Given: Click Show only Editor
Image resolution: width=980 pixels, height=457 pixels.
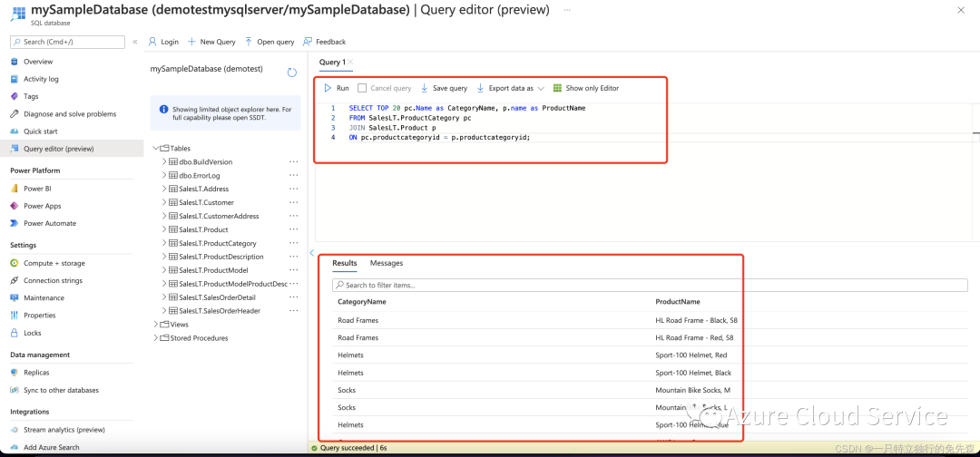Looking at the screenshot, I should click(x=586, y=89).
